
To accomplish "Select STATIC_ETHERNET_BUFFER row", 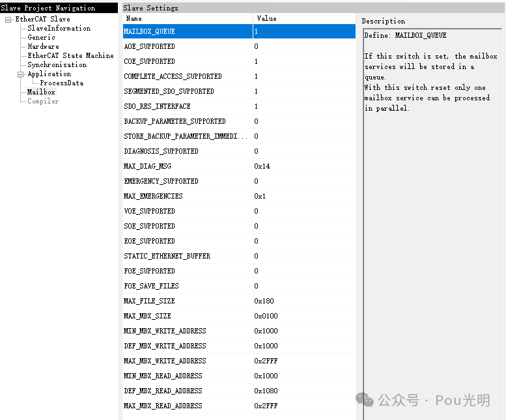I will [239, 256].
